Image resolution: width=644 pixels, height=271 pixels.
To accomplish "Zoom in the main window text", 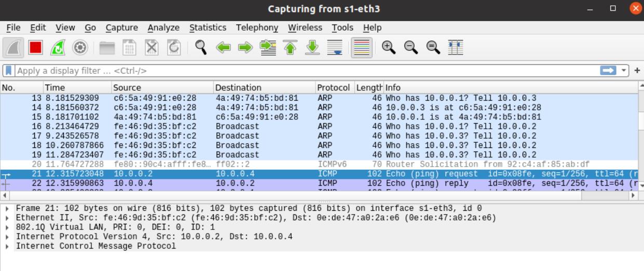I will (388, 48).
